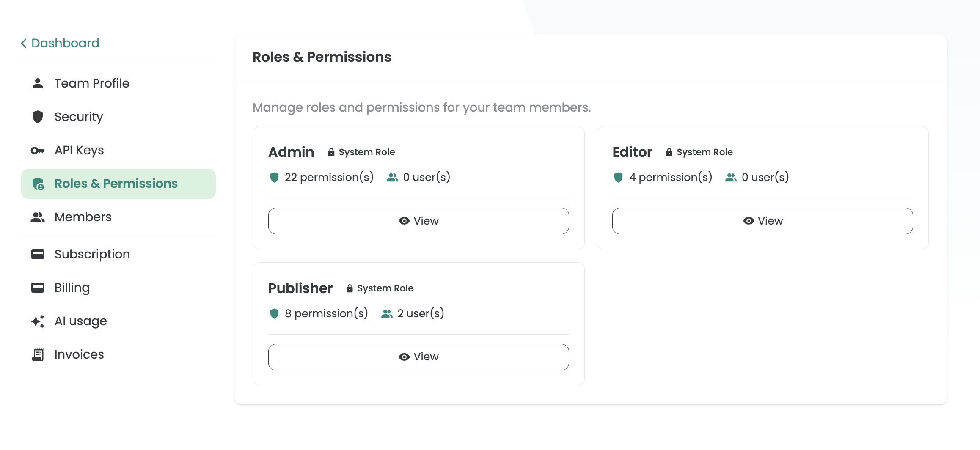View the Admin role details
Image resolution: width=980 pixels, height=450 pixels.
point(418,221)
